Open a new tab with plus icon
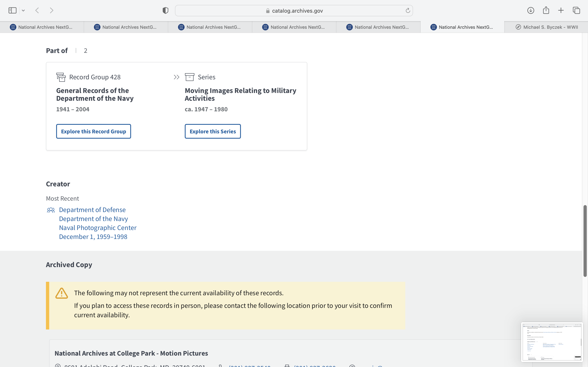This screenshot has width=588, height=367. click(561, 10)
